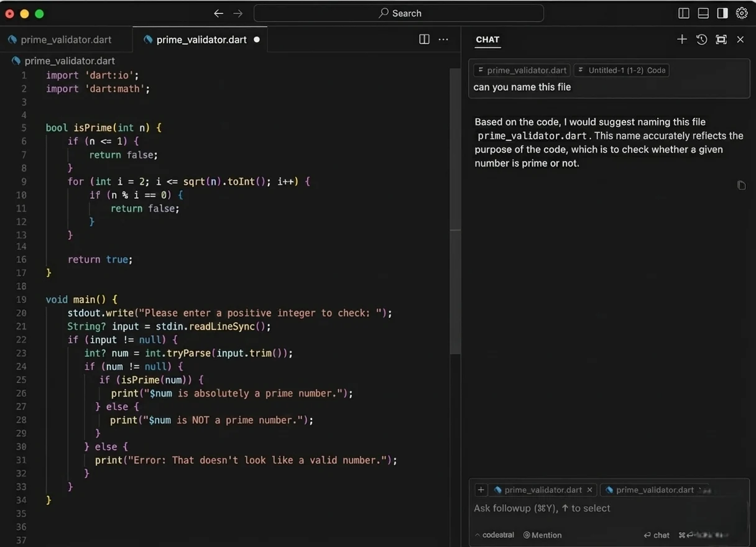The image size is (756, 547).
Task: Toggle the bottom panel layout
Action: (703, 13)
